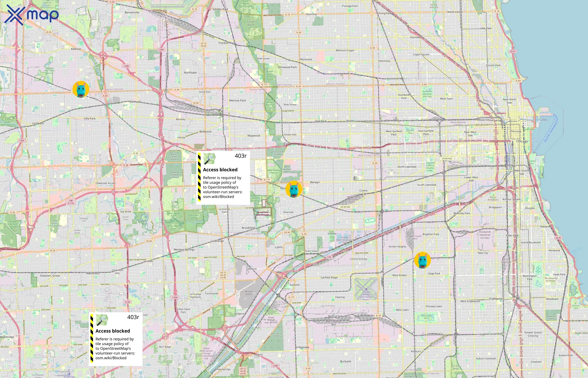Click the Oak Park label

[321, 121]
